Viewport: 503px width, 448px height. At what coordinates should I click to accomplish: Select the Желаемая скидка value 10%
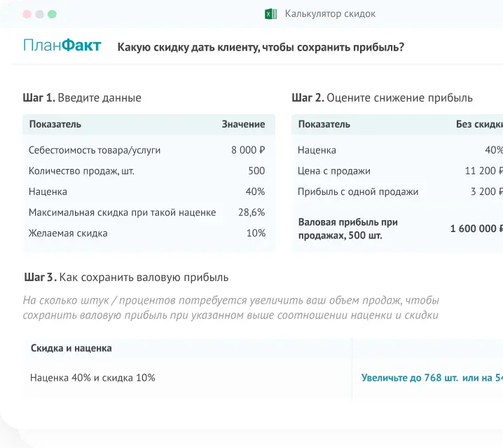[x=256, y=233]
